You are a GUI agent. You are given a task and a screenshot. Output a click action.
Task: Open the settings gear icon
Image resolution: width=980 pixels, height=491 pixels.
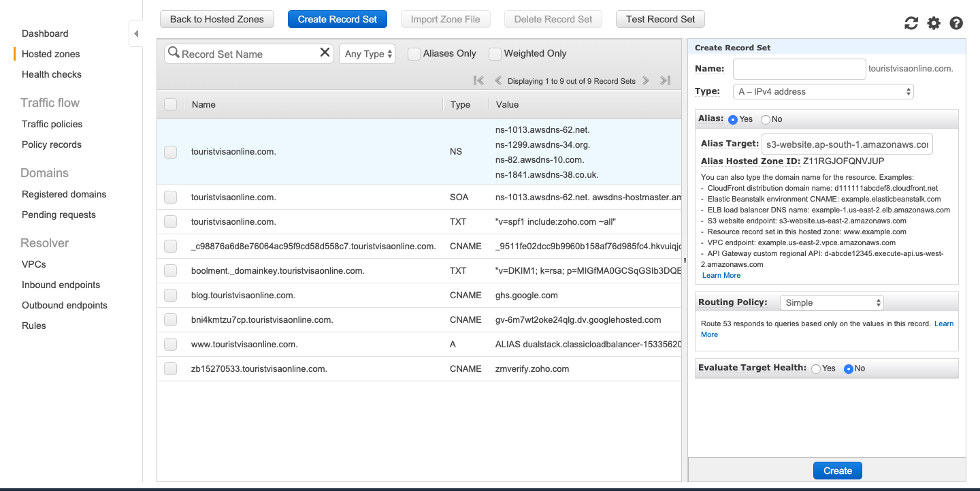(934, 23)
